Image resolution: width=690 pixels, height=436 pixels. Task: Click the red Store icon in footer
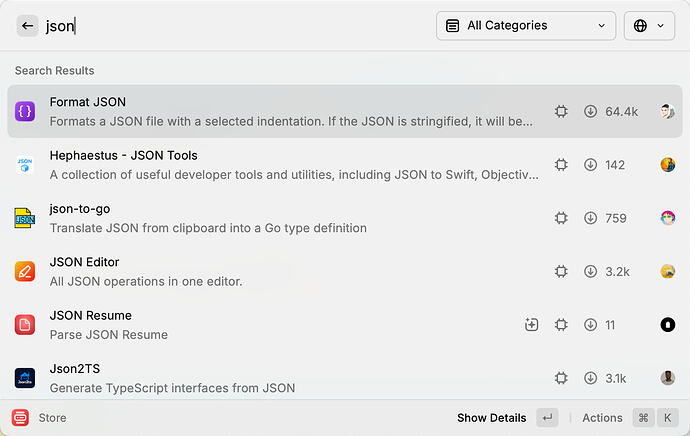click(20, 418)
